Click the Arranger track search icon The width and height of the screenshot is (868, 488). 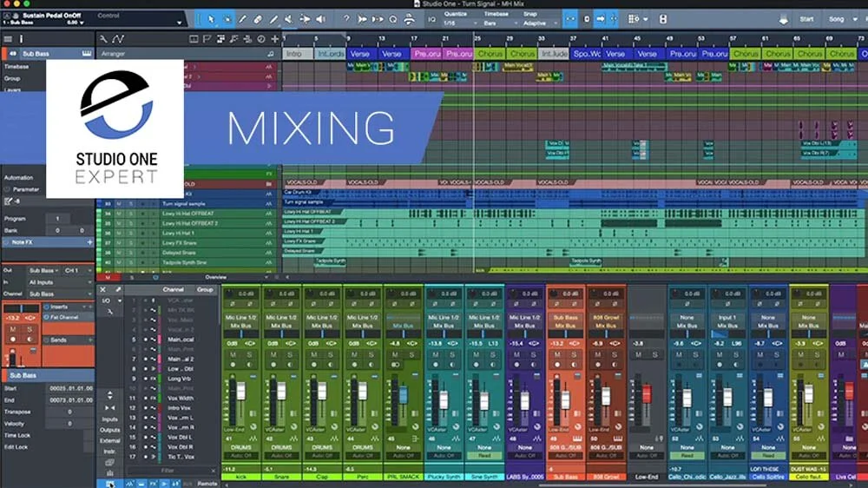click(271, 54)
